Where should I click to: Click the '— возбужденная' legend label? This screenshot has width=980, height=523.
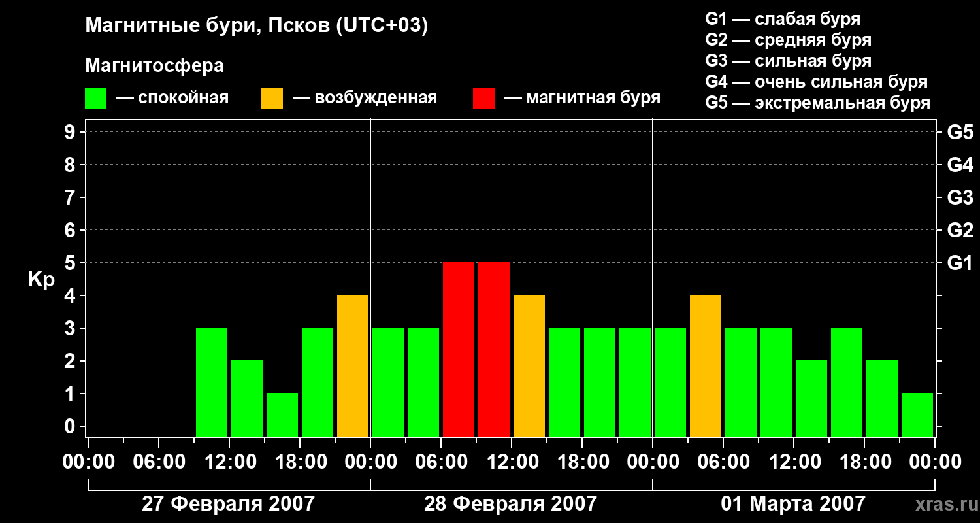(x=365, y=98)
